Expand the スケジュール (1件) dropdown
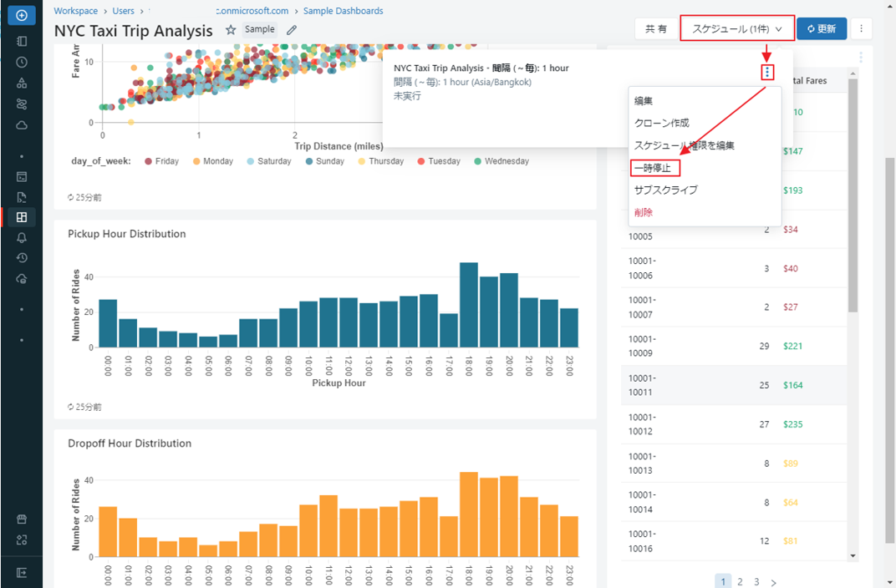This screenshot has width=896, height=588. (736, 28)
